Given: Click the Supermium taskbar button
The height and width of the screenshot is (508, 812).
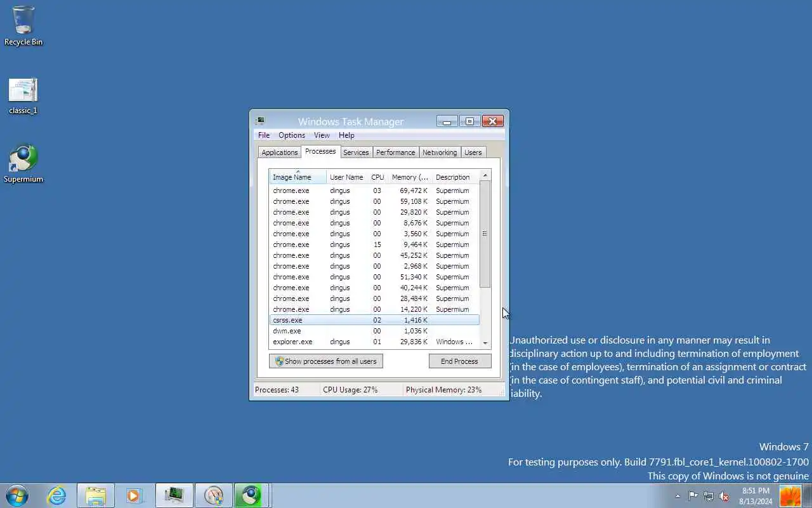Looking at the screenshot, I should 252,495.
